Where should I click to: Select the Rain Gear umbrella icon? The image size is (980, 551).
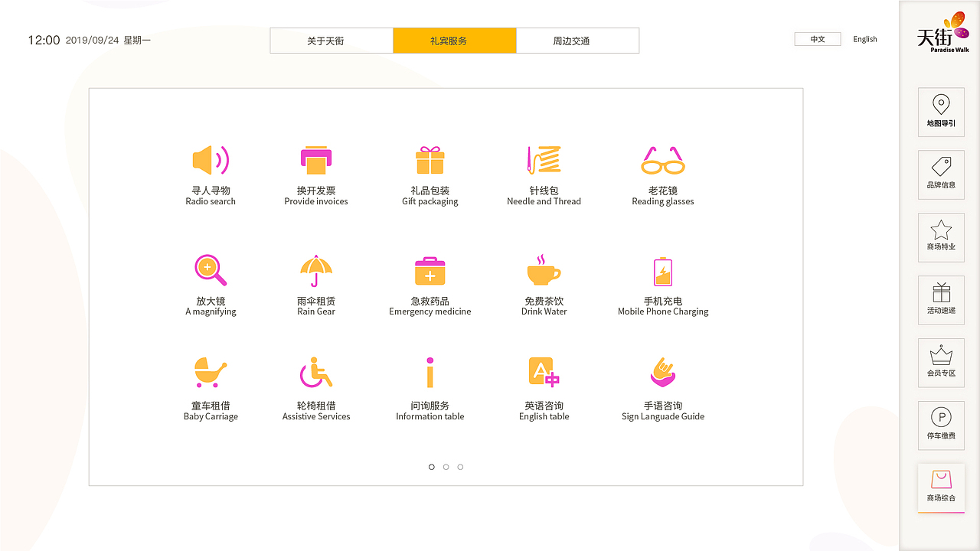[x=315, y=269]
